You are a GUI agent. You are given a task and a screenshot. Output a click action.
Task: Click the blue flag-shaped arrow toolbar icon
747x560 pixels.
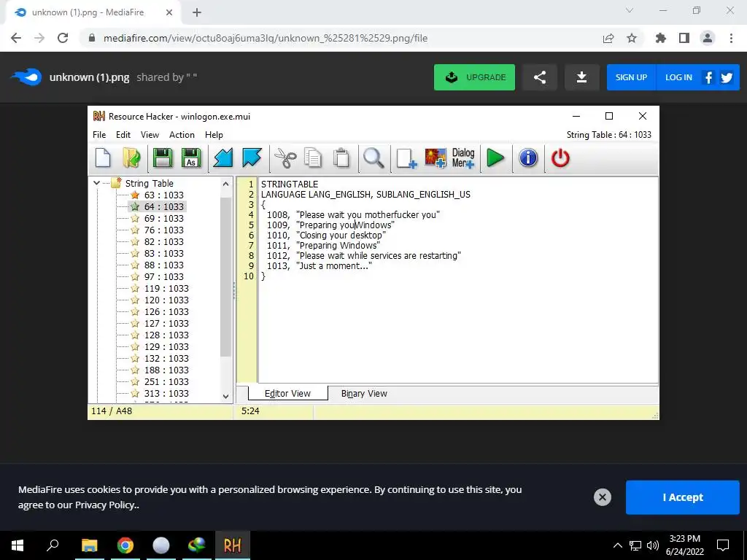252,158
